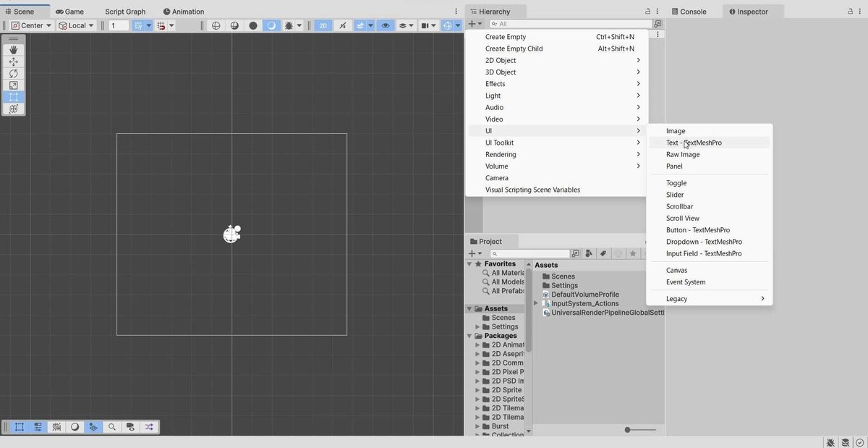Choose Button - TextMeshPro menu entry
Viewport: 868px width, 448px height.
709,230
